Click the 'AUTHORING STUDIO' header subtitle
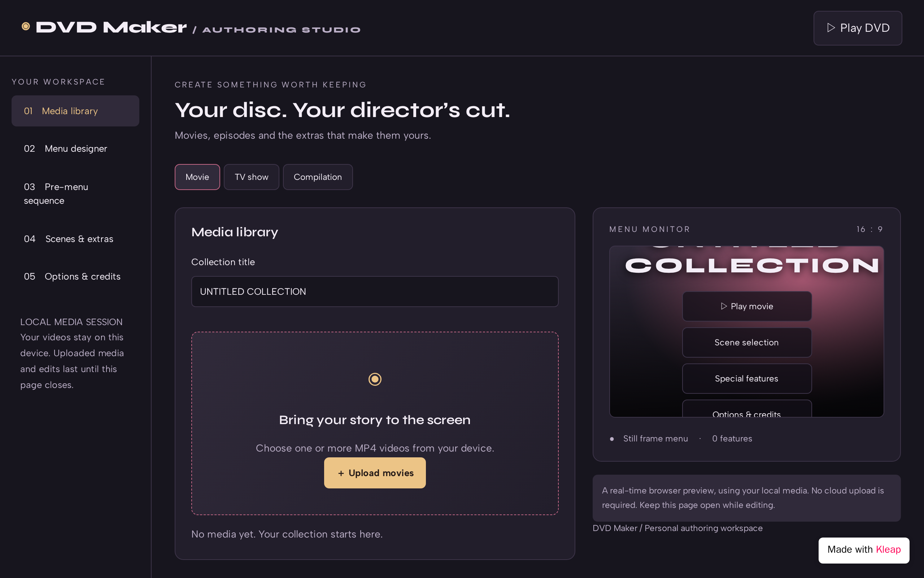 click(x=282, y=30)
